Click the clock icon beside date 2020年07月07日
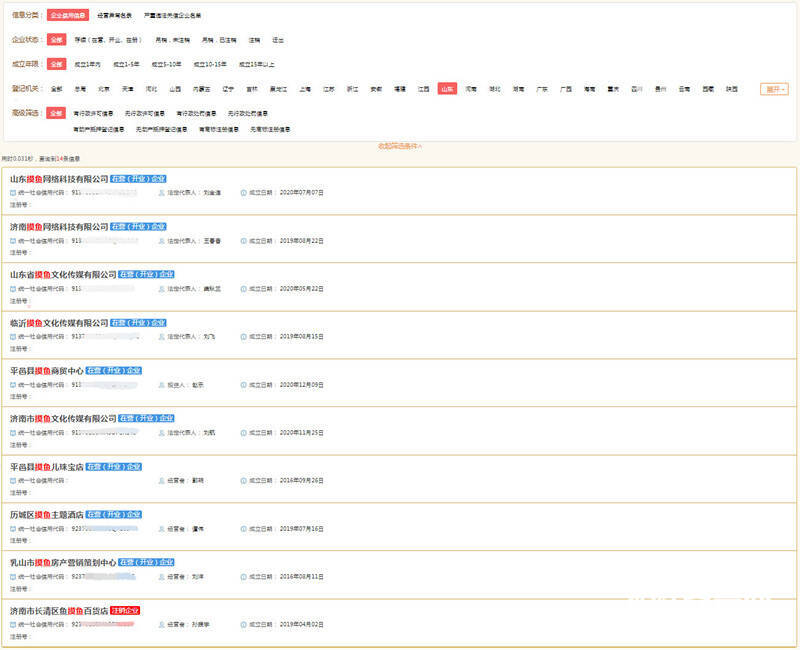 tap(243, 192)
